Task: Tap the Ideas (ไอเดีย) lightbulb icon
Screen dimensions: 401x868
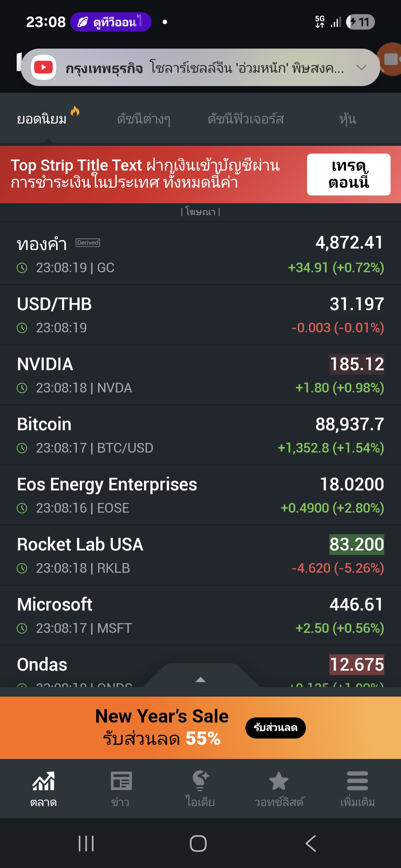Action: coord(200,781)
